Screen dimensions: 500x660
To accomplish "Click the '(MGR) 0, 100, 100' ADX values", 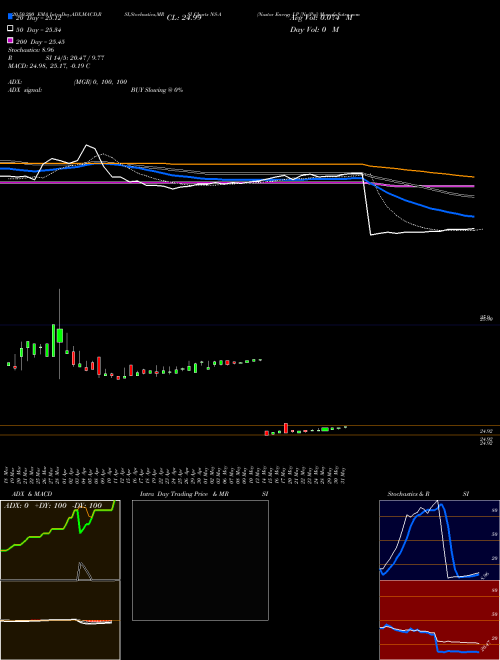I will [101, 82].
